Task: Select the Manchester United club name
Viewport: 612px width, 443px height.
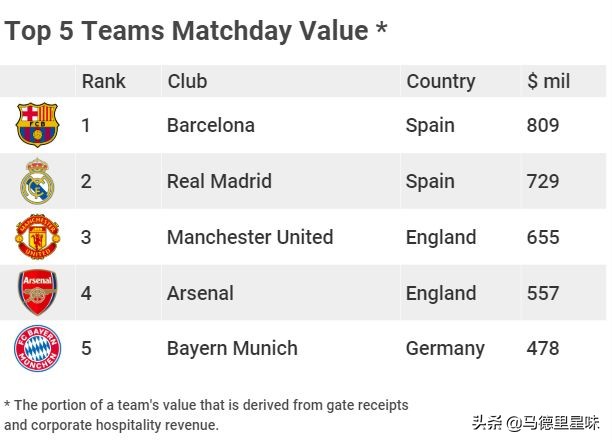Action: click(x=250, y=237)
